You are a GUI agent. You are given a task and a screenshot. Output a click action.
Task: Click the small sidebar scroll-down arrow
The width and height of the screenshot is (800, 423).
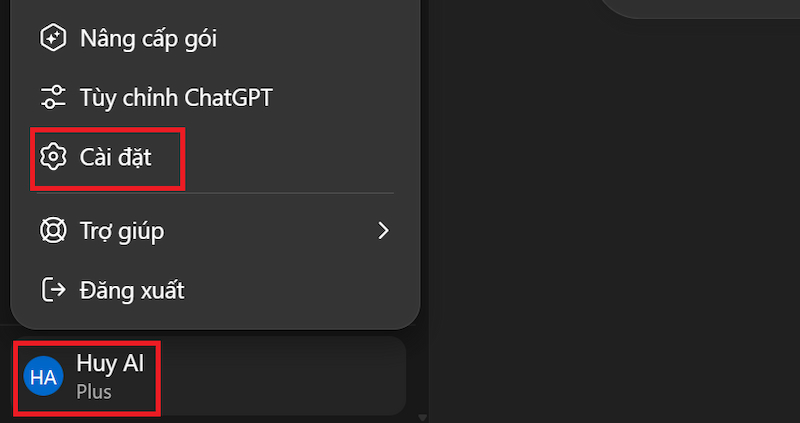[422, 418]
